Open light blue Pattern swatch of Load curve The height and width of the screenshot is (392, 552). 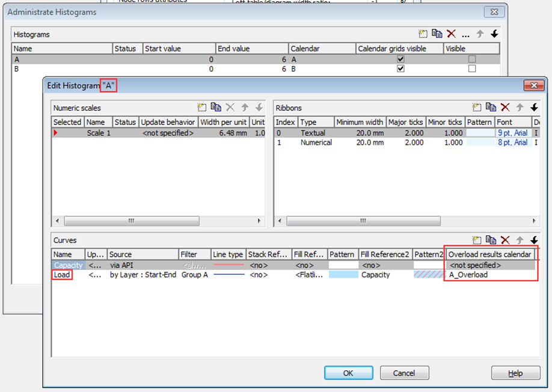(343, 275)
